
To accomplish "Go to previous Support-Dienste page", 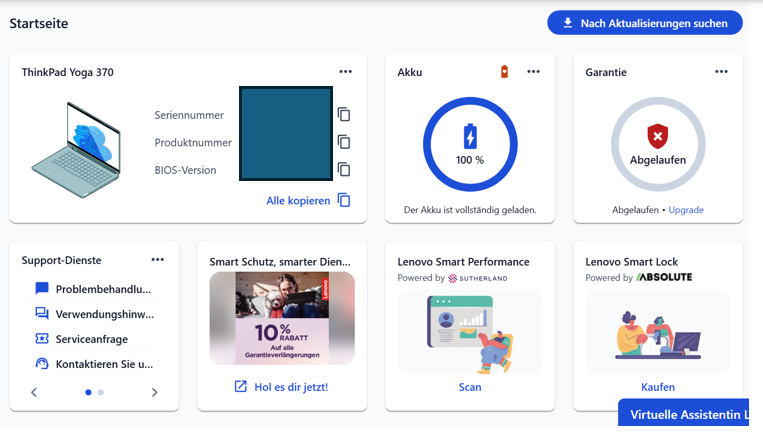I will [x=34, y=392].
